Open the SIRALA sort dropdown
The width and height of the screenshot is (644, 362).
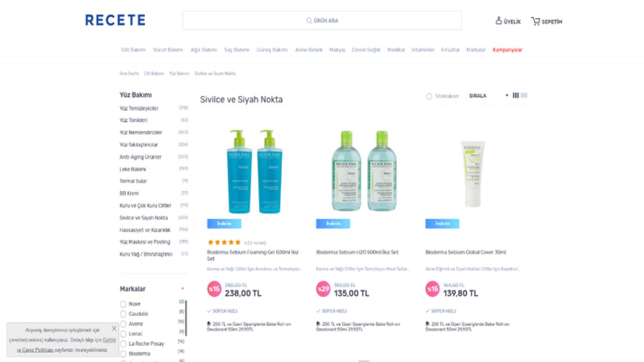(488, 96)
